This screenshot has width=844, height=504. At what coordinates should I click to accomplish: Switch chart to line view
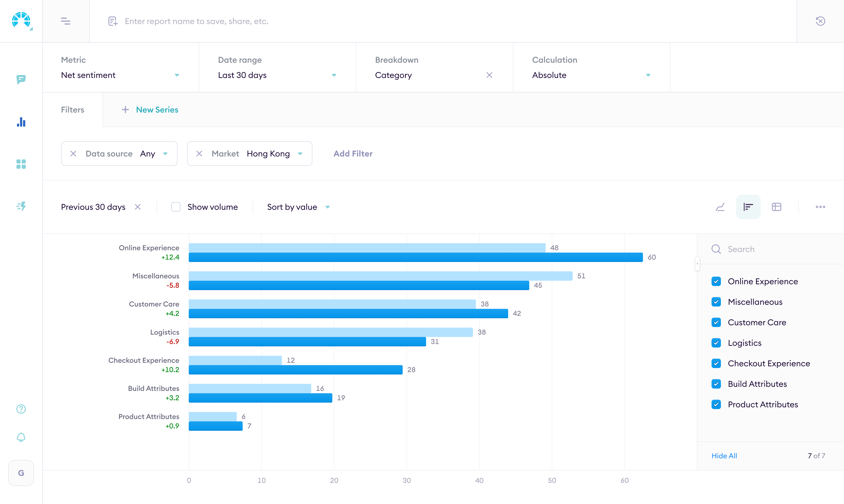point(720,207)
